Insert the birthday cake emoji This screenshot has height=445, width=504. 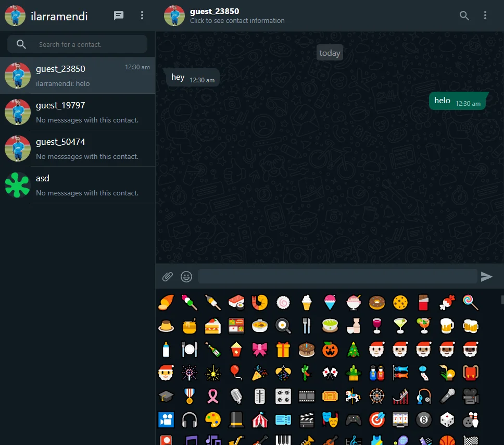(307, 350)
